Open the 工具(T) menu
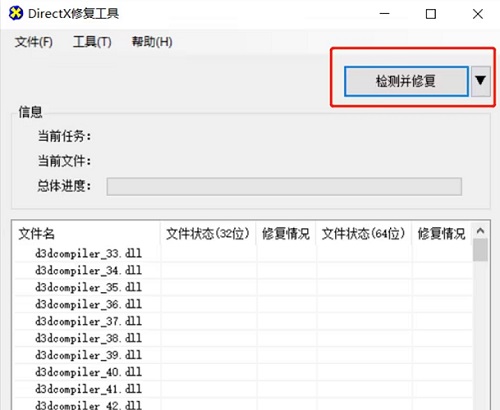The height and width of the screenshot is (410, 500). (x=92, y=42)
